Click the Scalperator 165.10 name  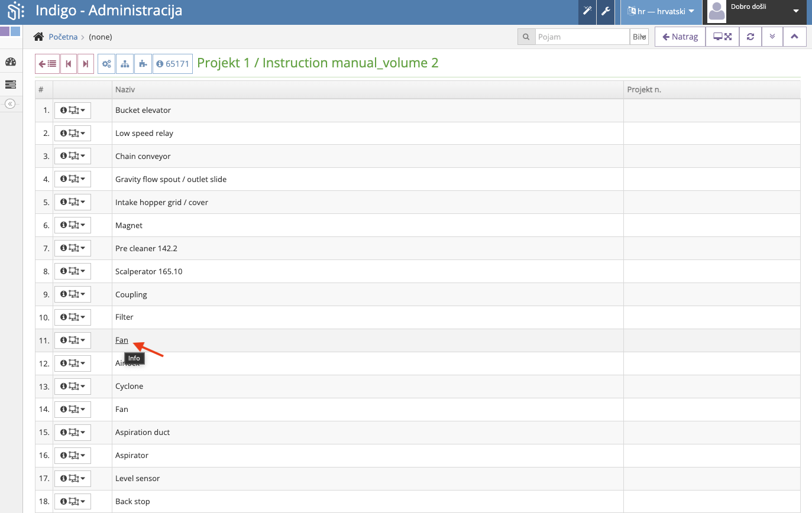(x=149, y=271)
